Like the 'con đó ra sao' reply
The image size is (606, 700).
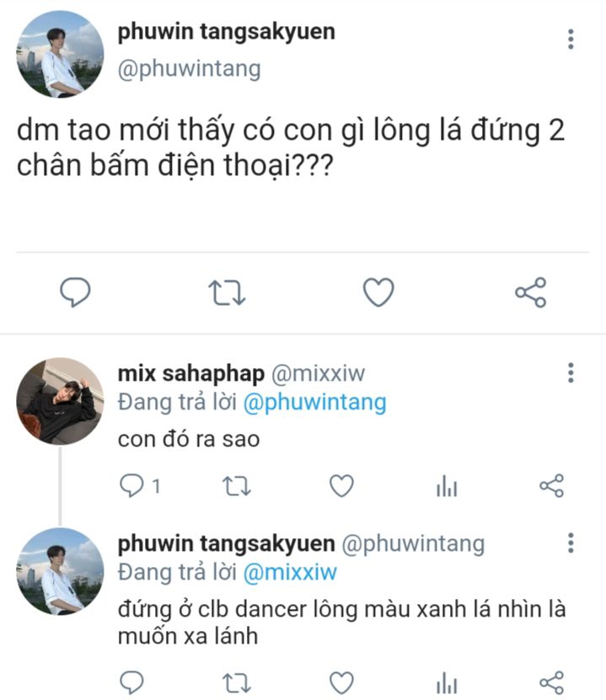(341, 485)
